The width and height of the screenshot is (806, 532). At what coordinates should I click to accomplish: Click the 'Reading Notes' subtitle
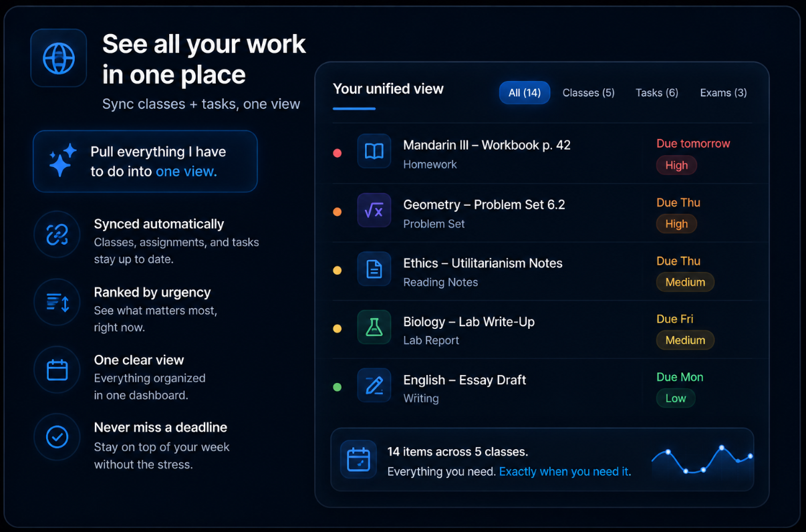click(440, 282)
